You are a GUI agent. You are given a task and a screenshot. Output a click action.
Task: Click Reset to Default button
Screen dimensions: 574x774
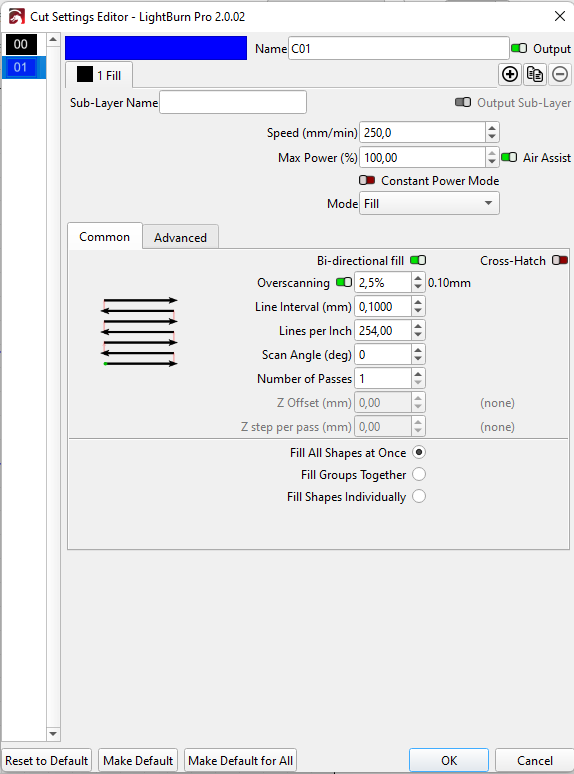47,760
